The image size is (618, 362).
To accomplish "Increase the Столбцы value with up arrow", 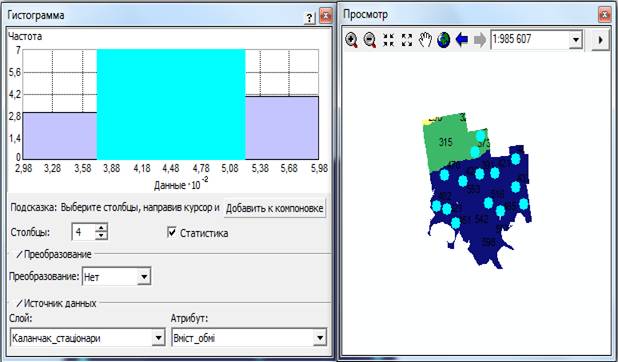I will coord(101,228).
